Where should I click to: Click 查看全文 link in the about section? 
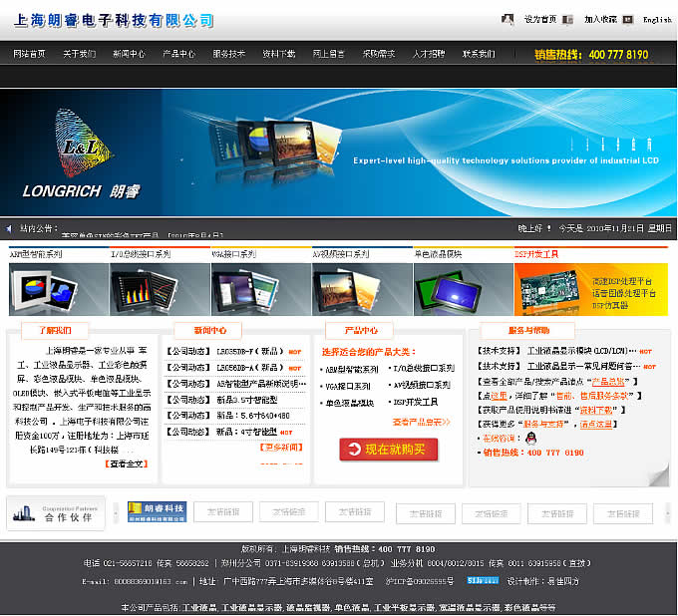[127, 463]
